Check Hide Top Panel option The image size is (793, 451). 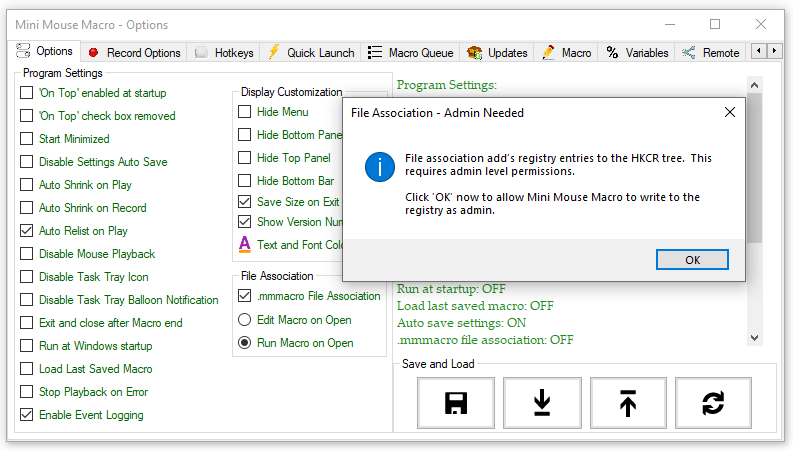(x=245, y=158)
